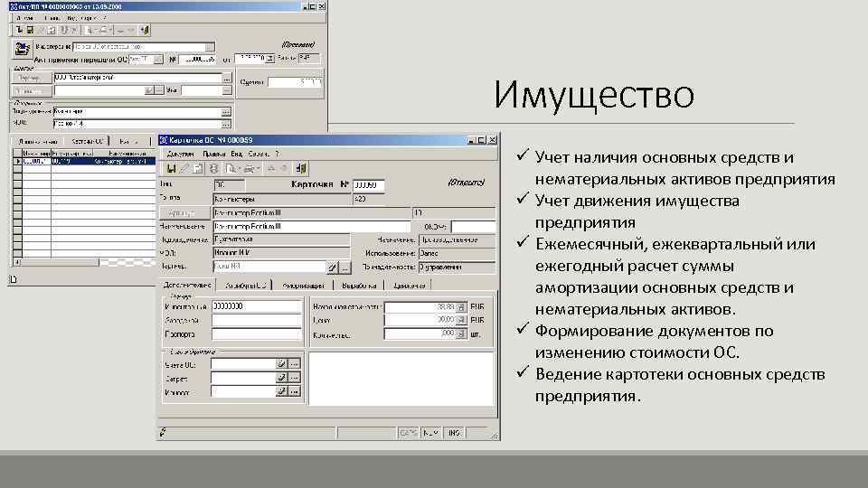
Task: Click the exit door icon in Карточка ОС toolbar
Action: click(x=300, y=169)
